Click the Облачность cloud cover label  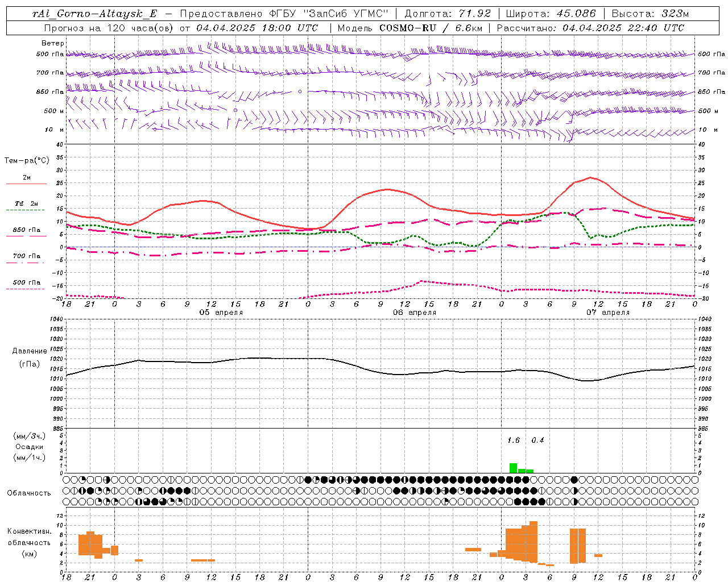coord(29,493)
